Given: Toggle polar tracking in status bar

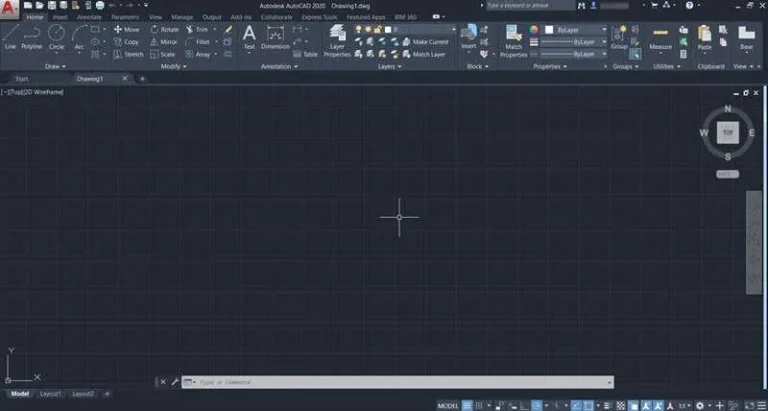Looking at the screenshot, I should (x=537, y=406).
